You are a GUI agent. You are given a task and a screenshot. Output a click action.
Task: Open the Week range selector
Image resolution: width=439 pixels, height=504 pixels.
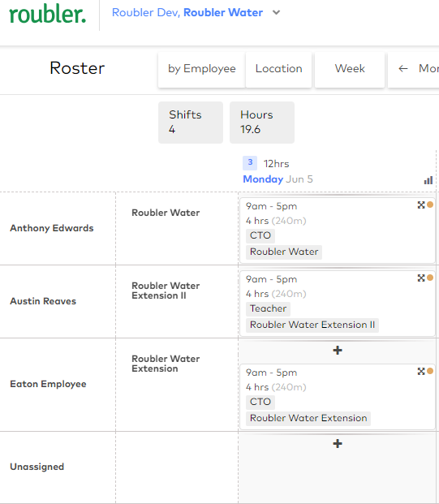click(x=350, y=69)
